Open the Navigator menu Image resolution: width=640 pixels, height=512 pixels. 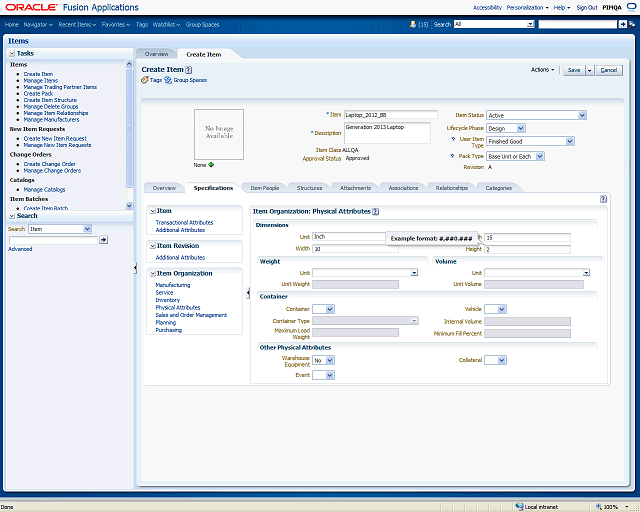click(x=38, y=23)
